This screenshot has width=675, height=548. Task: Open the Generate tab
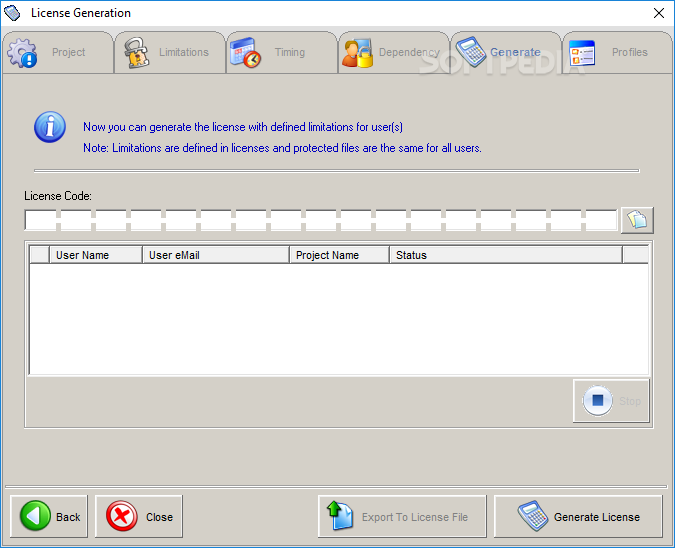coord(505,52)
